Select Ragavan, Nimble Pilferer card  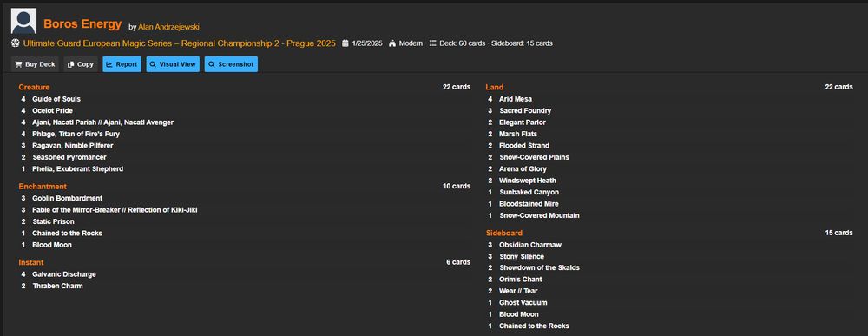pyautogui.click(x=73, y=145)
